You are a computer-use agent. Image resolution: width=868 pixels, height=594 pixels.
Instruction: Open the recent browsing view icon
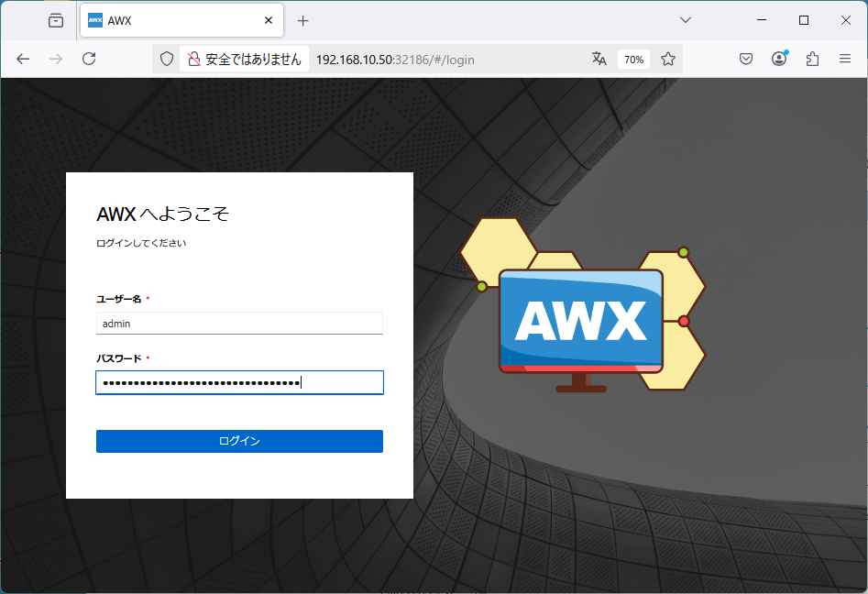56,20
